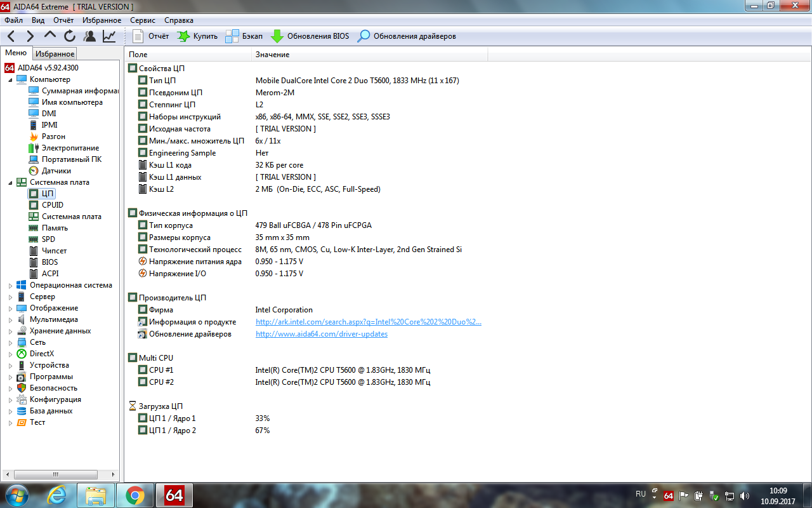This screenshot has height=508, width=812.
Task: Open the Сервис menu
Action: click(143, 20)
